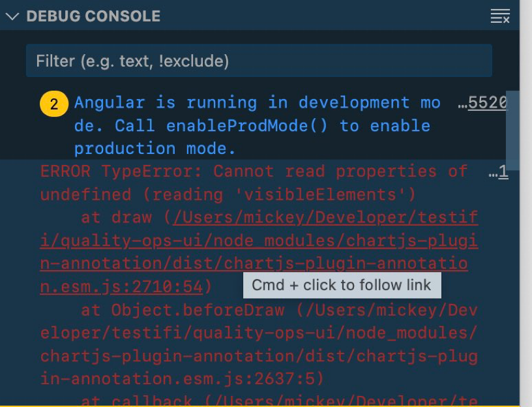
Task: Click the ERROR TypeError message line
Action: coord(253,171)
